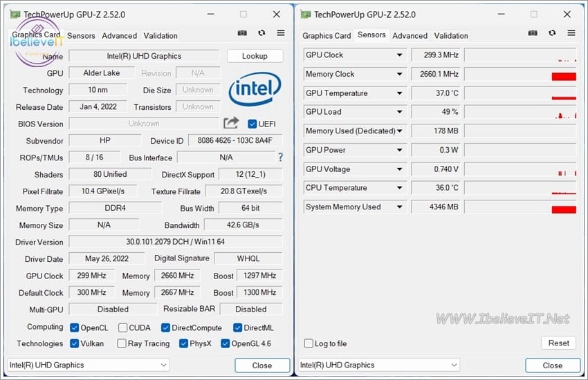Viewport: 588px width, 380px height.
Task: Switch to Sensors tab in left window
Action: pos(81,36)
